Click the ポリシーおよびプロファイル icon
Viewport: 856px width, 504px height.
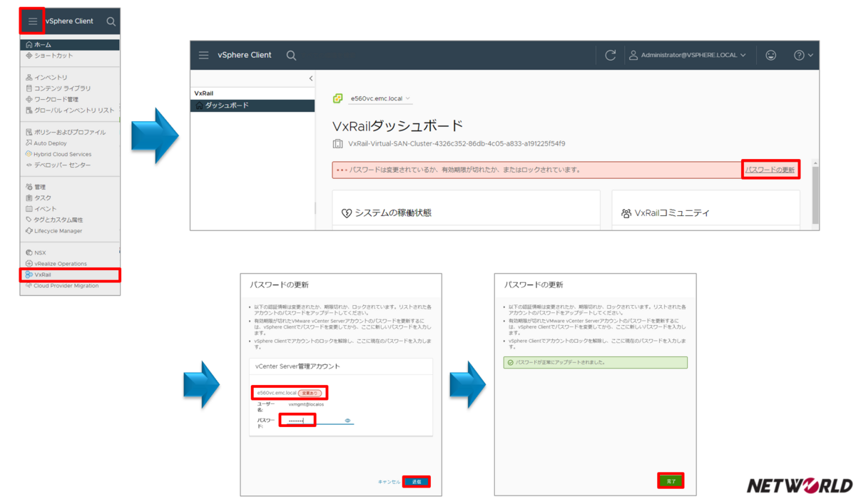click(x=29, y=132)
